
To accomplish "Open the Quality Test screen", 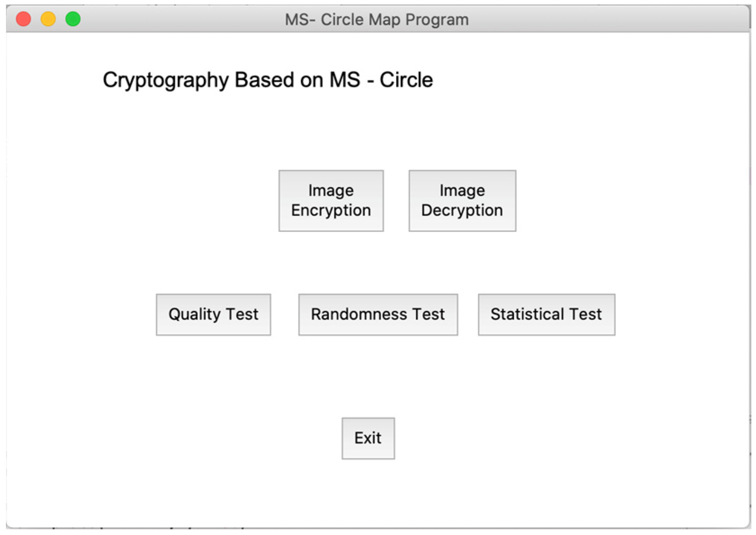I will click(x=213, y=314).
